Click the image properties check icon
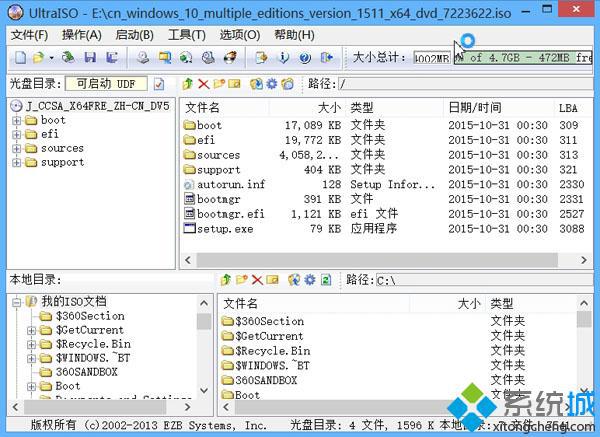 [x=159, y=84]
